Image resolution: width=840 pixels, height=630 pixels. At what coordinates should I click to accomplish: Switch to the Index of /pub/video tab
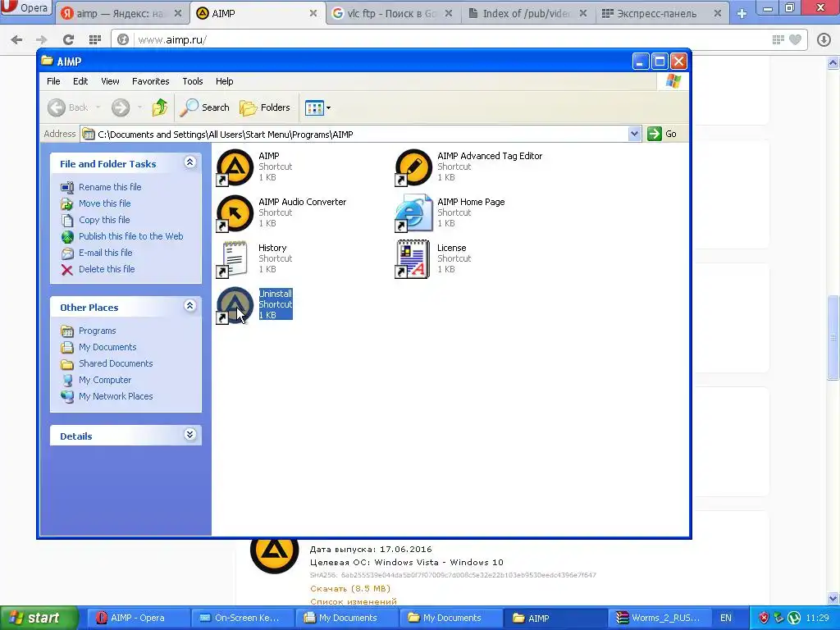tap(527, 13)
